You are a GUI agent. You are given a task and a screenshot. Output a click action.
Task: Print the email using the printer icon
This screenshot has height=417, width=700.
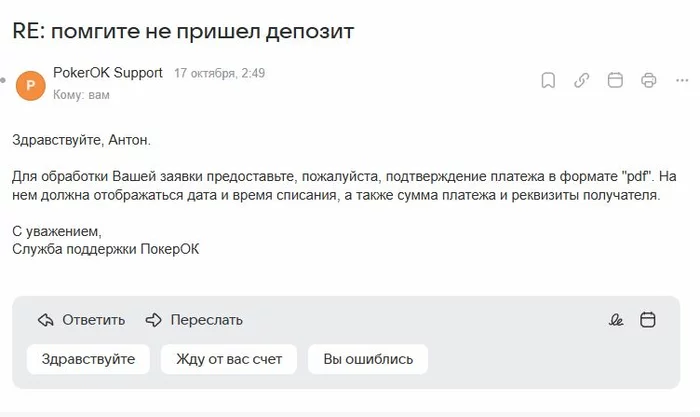(649, 81)
